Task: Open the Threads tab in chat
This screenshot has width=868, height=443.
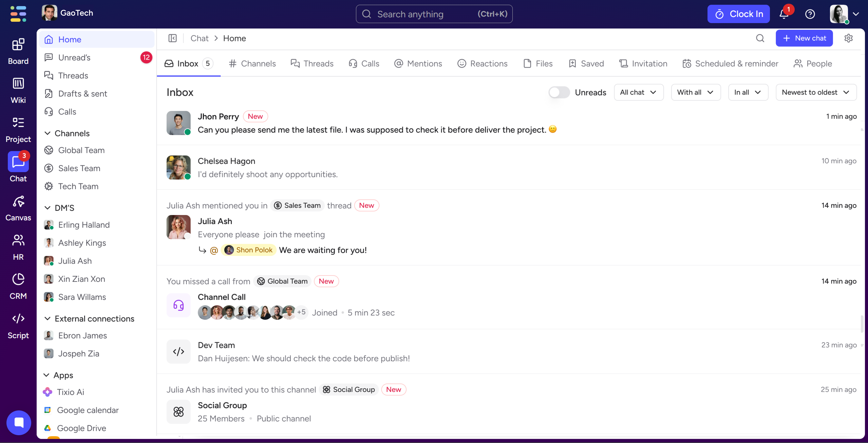Action: coord(312,63)
